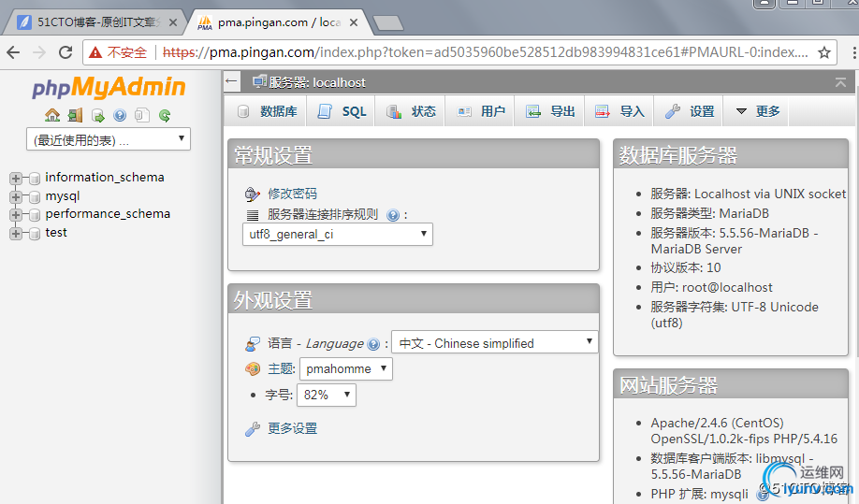859x504 pixels.
Task: Switch to the 51CTO博客 browser tab
Action: pos(94,22)
